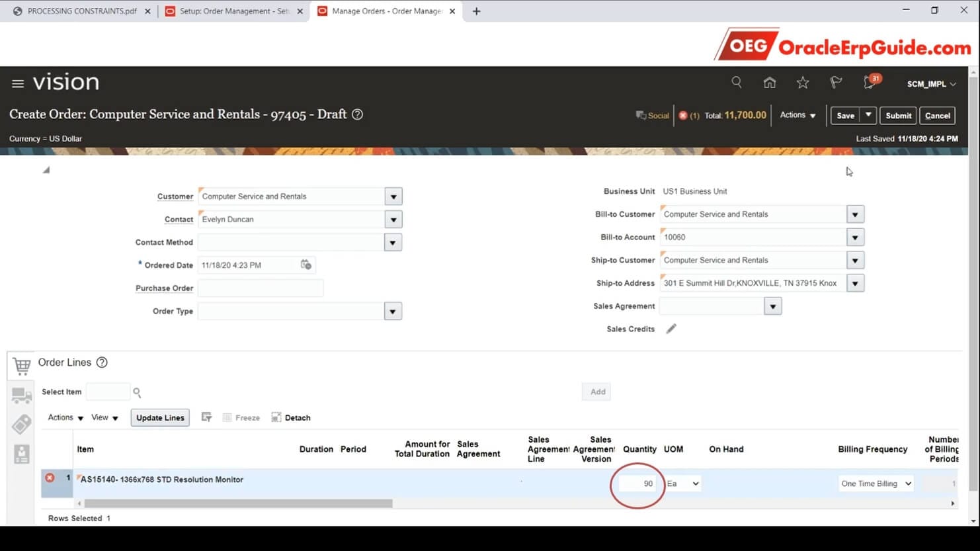
Task: Click the Purchase Order input field
Action: [x=261, y=288]
